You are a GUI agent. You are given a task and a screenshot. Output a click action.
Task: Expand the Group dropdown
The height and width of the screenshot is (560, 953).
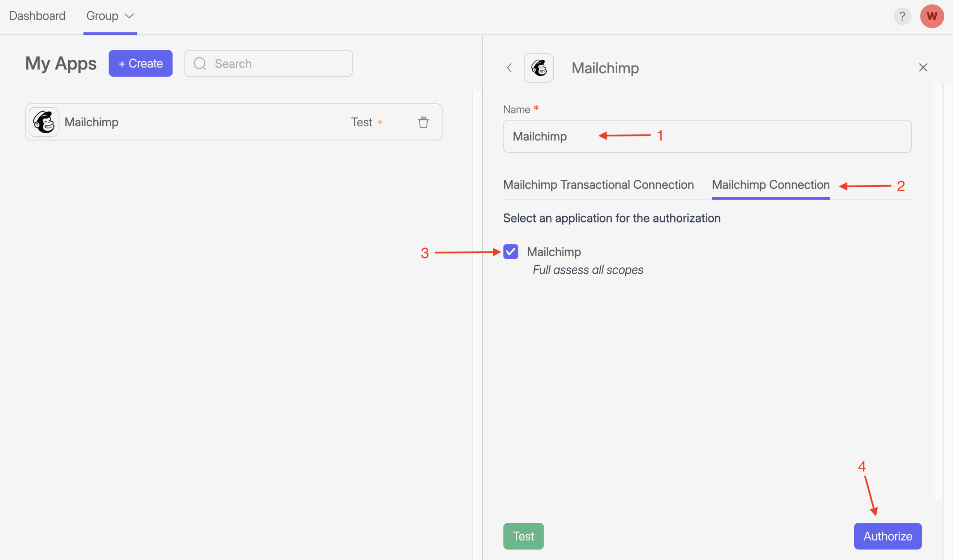tap(102, 16)
